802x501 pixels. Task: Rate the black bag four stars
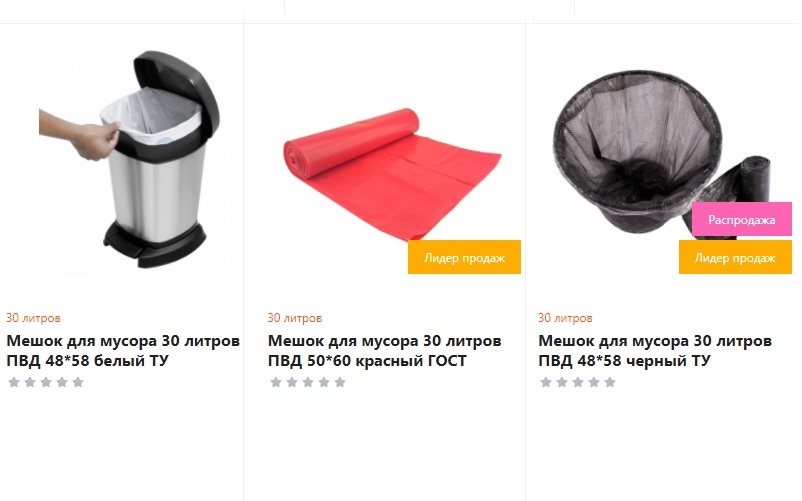point(594,382)
